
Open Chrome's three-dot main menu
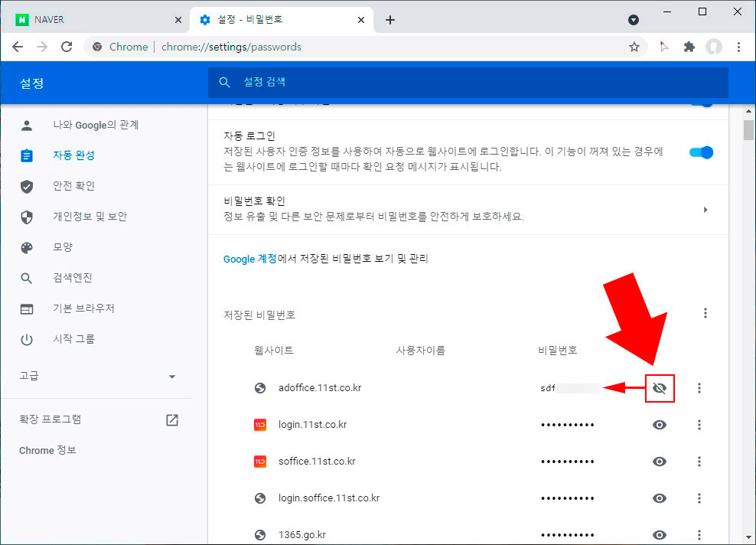tap(738, 47)
